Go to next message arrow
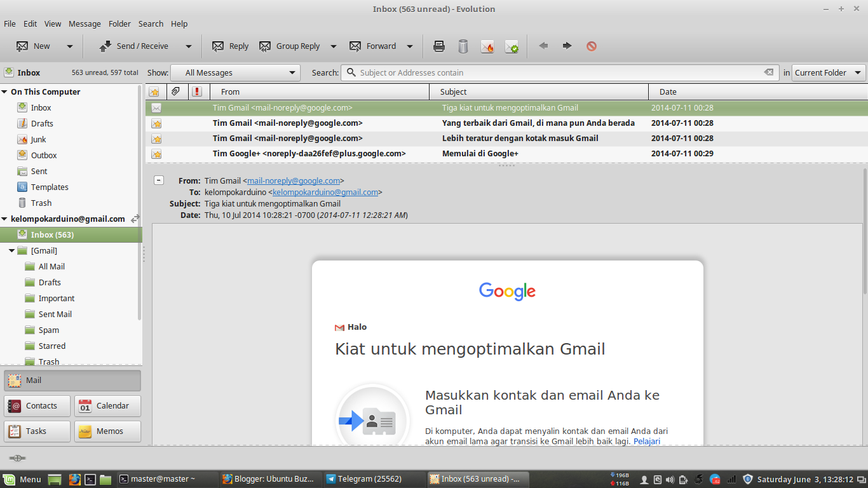This screenshot has width=868, height=488. (x=567, y=46)
